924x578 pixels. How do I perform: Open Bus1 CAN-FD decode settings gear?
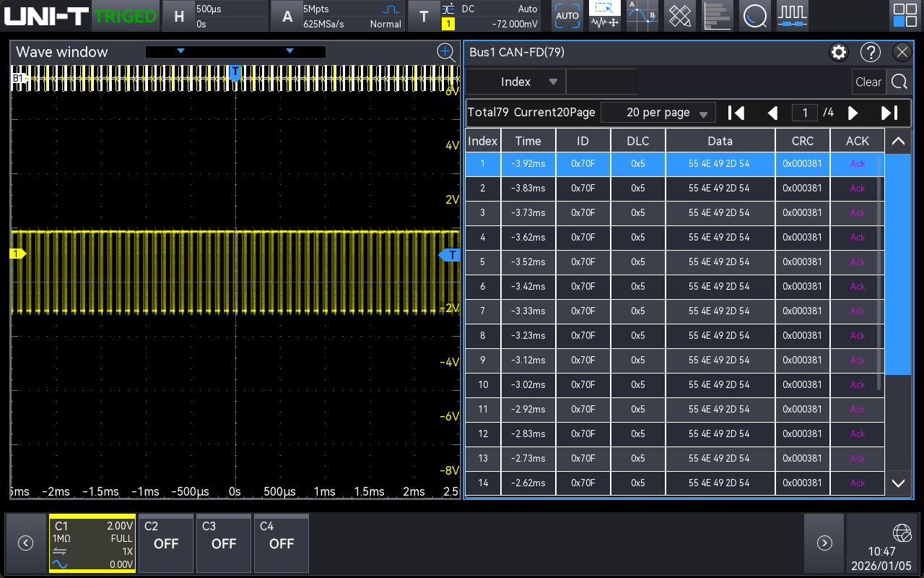tap(838, 52)
